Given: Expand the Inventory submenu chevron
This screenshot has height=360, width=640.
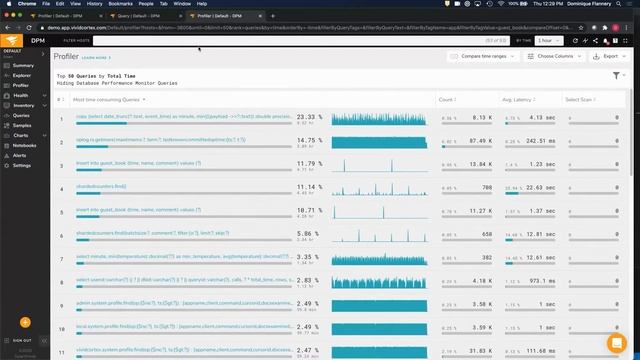Looking at the screenshot, I should click(x=44, y=105).
